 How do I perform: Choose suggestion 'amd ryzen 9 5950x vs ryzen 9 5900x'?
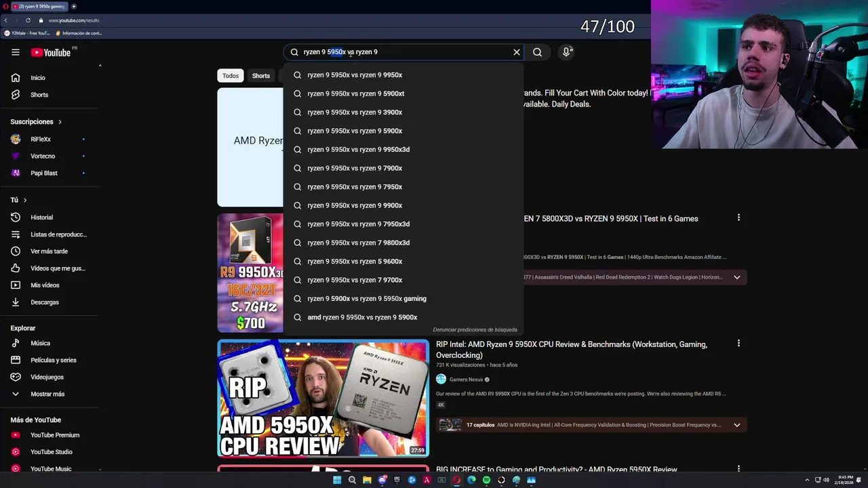point(403,317)
